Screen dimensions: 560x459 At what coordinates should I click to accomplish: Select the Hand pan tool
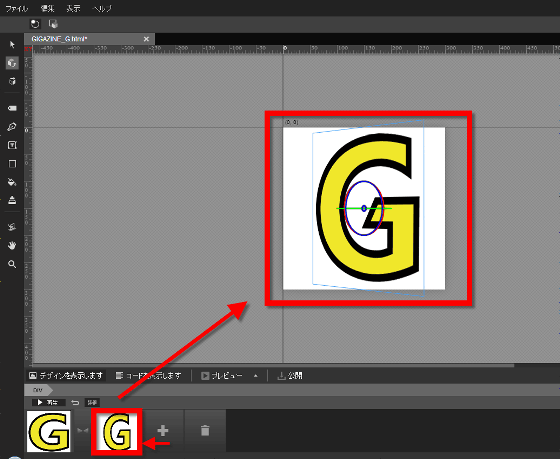click(12, 245)
